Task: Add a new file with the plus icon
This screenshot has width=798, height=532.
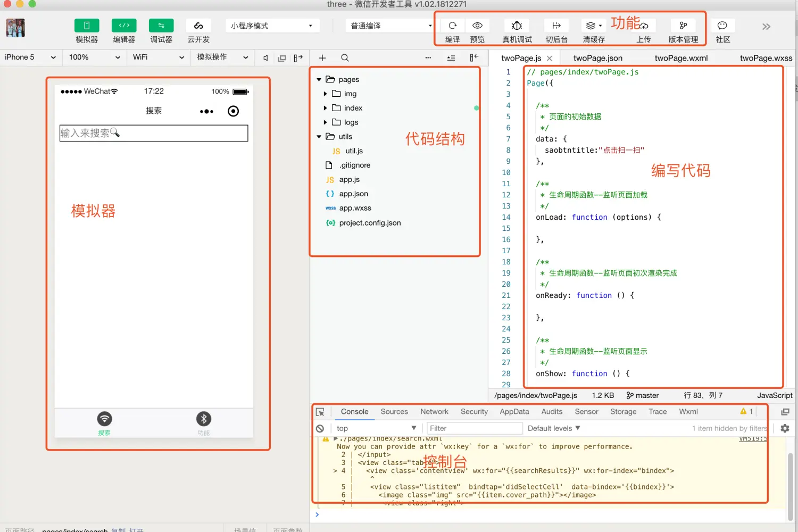Action: [x=322, y=58]
